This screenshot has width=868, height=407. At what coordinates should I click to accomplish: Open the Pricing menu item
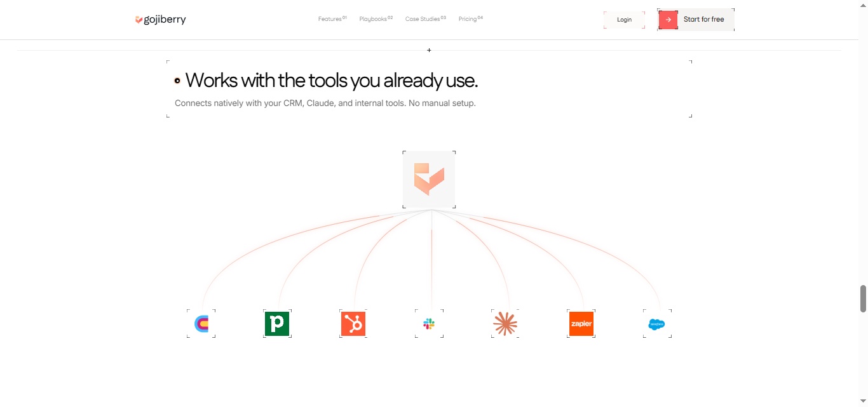coord(470,19)
